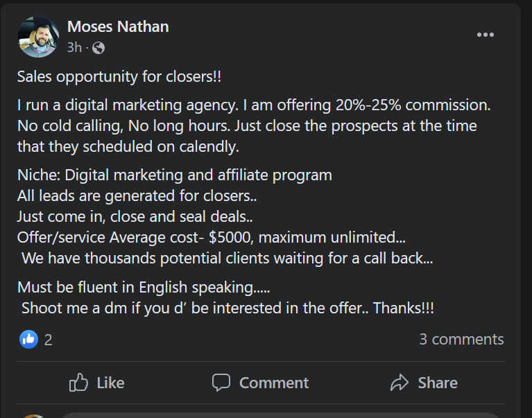View the "3 comments" link
The width and height of the screenshot is (532, 418).
(461, 339)
